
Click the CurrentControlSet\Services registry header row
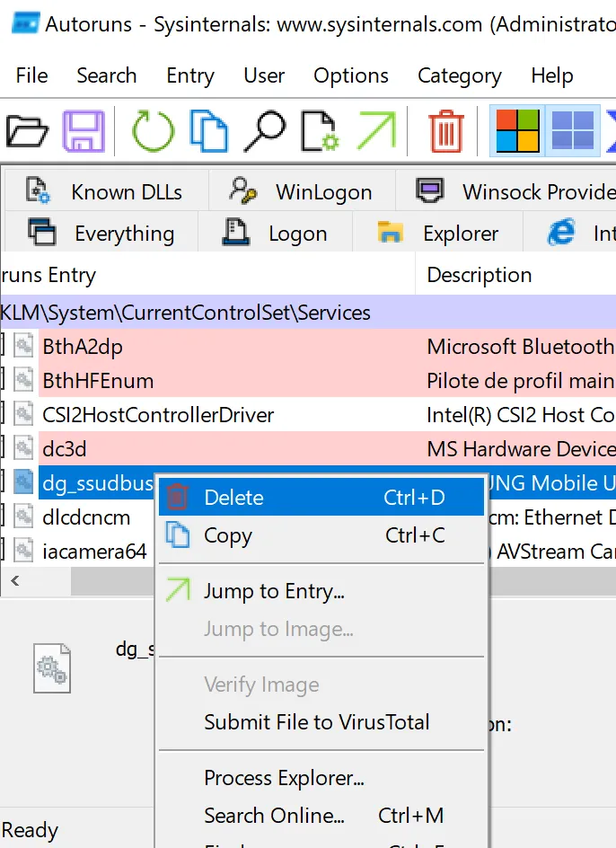[308, 313]
